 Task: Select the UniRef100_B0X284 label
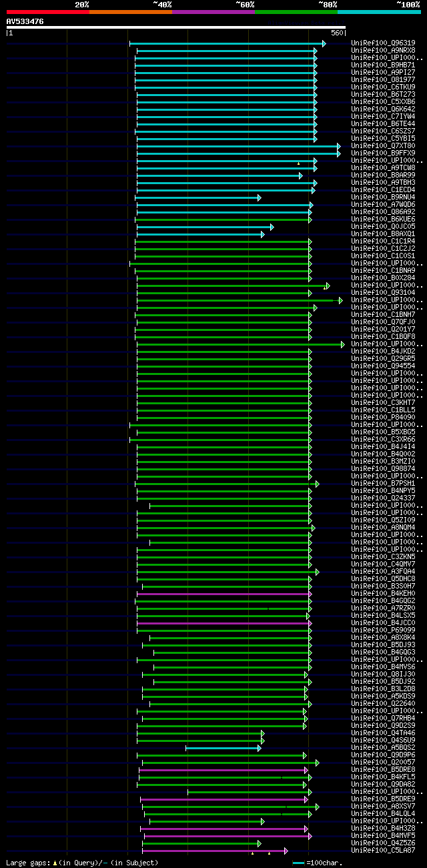pos(383,278)
